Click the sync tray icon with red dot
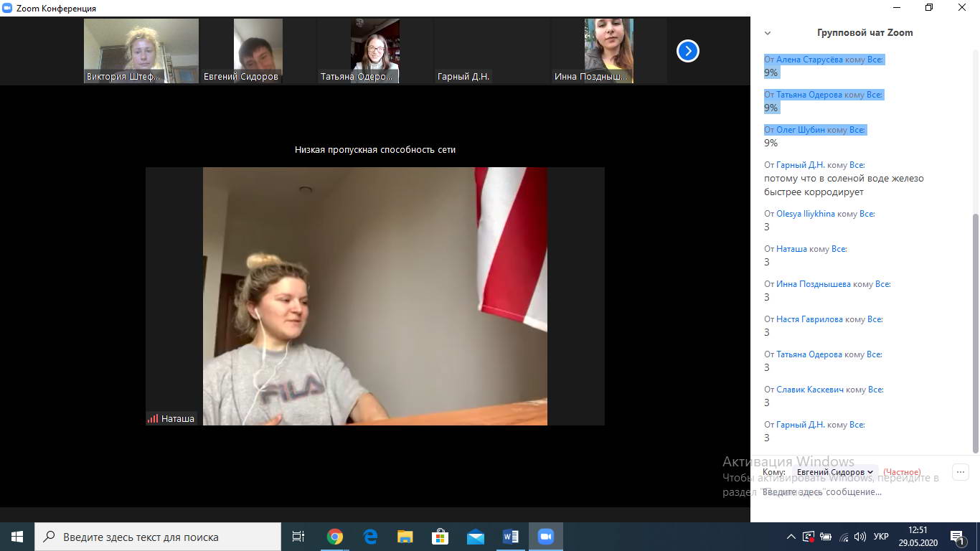 pos(809,537)
